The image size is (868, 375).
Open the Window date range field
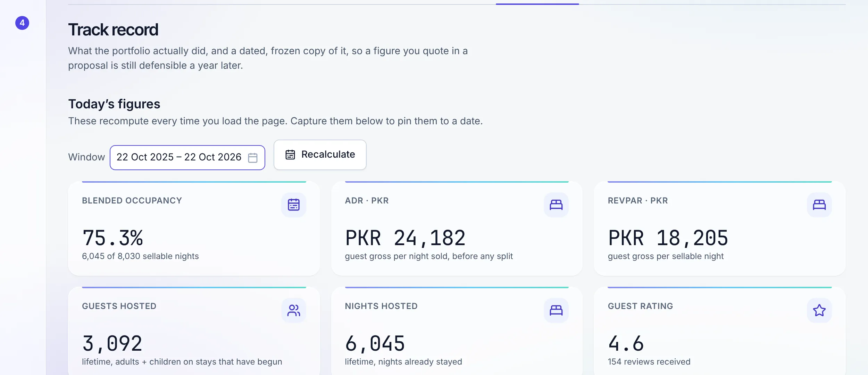point(187,158)
